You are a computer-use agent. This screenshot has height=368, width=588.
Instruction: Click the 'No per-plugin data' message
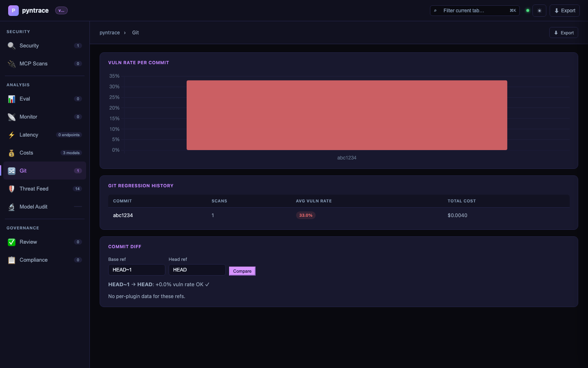click(147, 296)
